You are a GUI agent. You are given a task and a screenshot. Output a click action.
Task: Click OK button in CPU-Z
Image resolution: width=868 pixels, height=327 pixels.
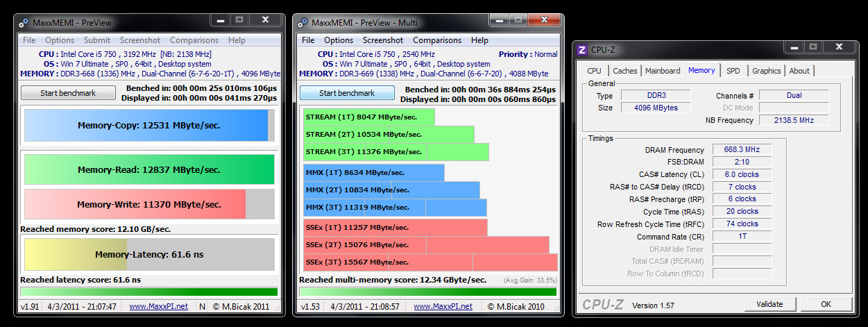[x=826, y=304]
